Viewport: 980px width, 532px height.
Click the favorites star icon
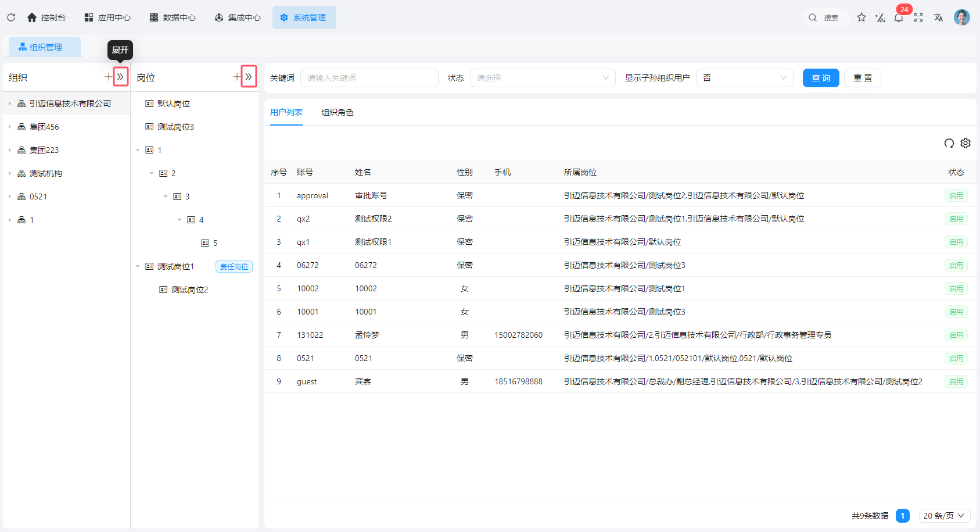(861, 17)
